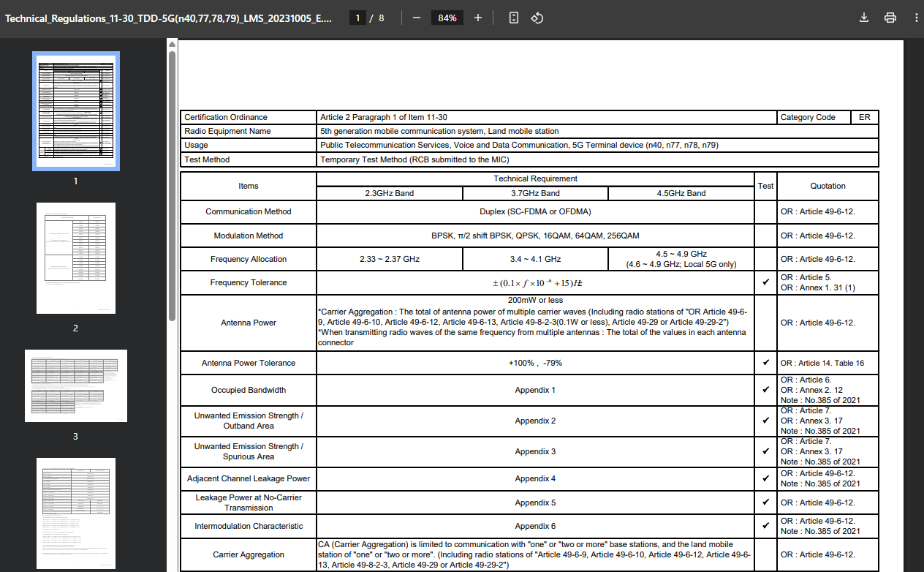Viewport: 924px width, 572px height.
Task: Select the 'Antenna Power Tolerance' label
Action: coord(249,363)
